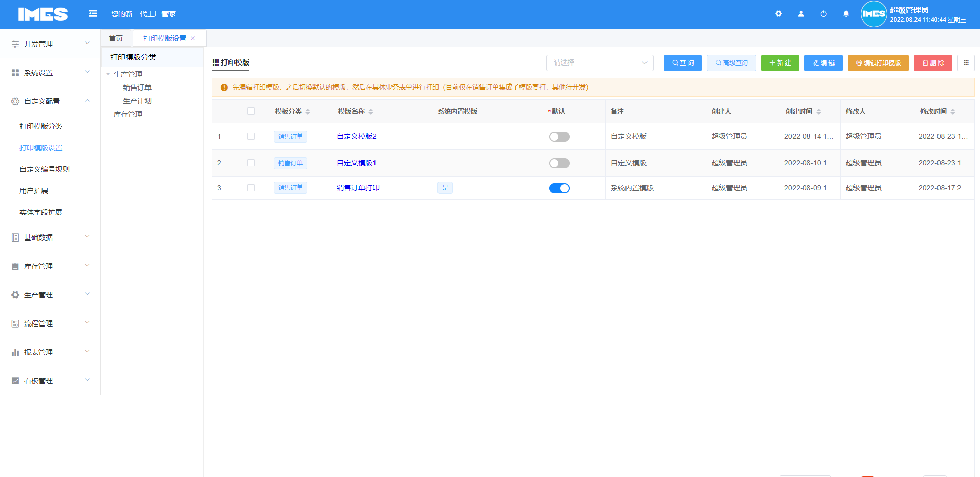Image resolution: width=980 pixels, height=477 pixels.
Task: Open 实体字段扩展 menu item
Action: [x=41, y=212]
